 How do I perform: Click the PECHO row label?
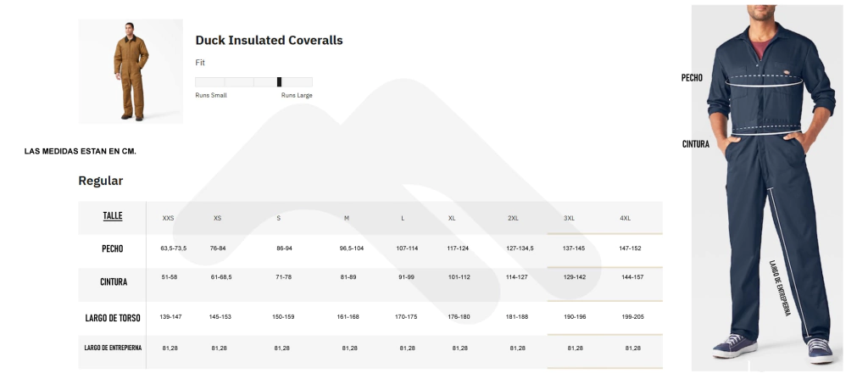[113, 248]
